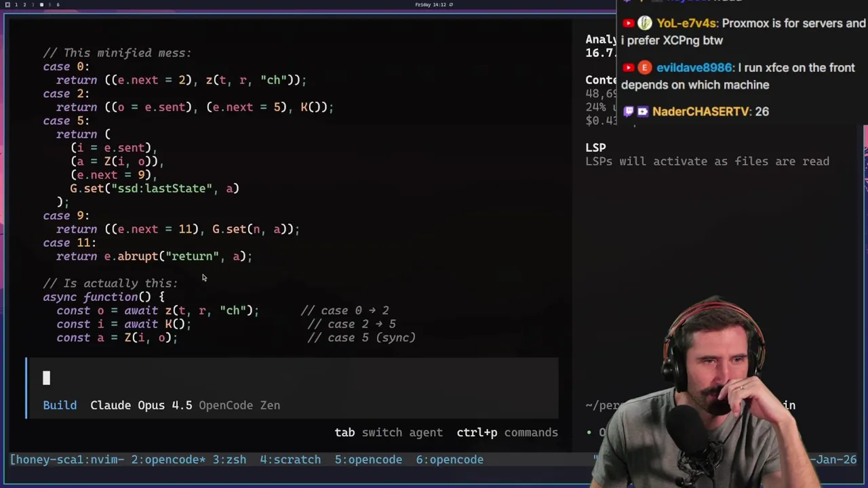Switch to workspace 6 in the top bar
The width and height of the screenshot is (868, 488).
58,5
